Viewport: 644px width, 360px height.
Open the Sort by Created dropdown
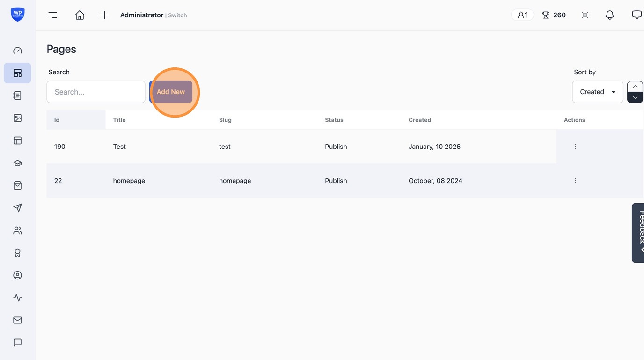598,92
